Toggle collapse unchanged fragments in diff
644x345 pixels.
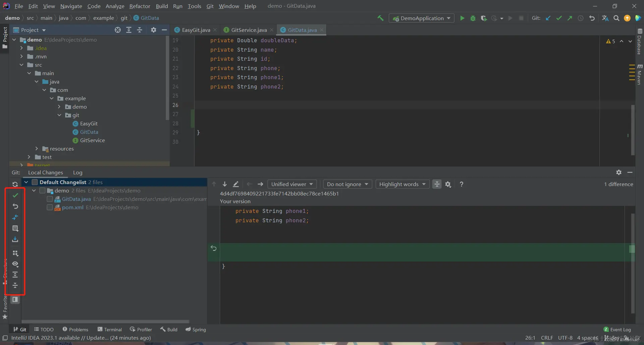437,184
